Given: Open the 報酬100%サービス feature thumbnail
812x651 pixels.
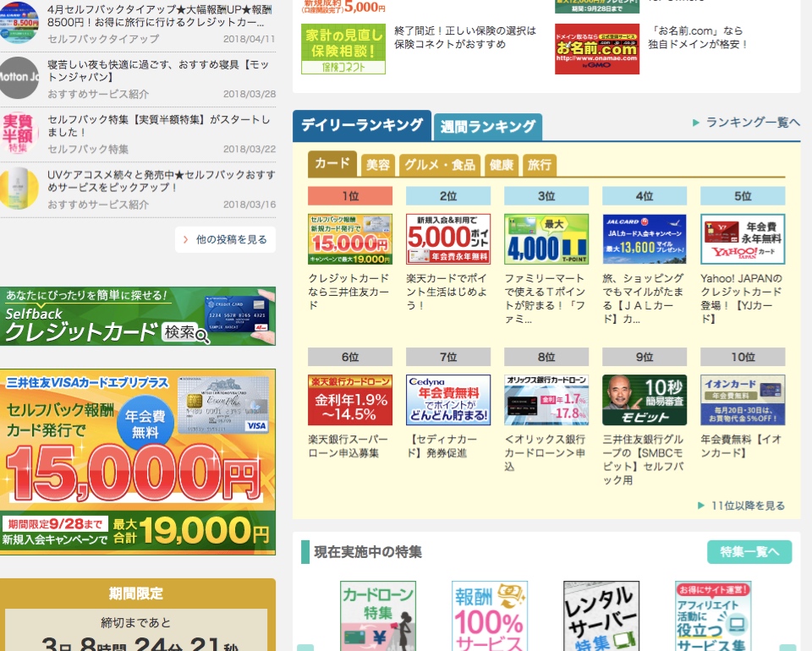Looking at the screenshot, I should pyautogui.click(x=490, y=615).
